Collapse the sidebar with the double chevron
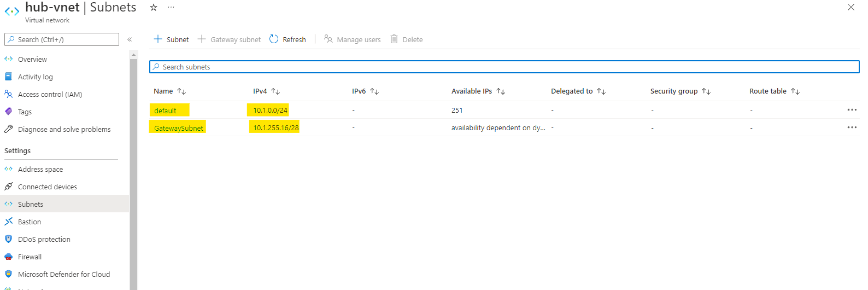The image size is (868, 290). coord(130,39)
